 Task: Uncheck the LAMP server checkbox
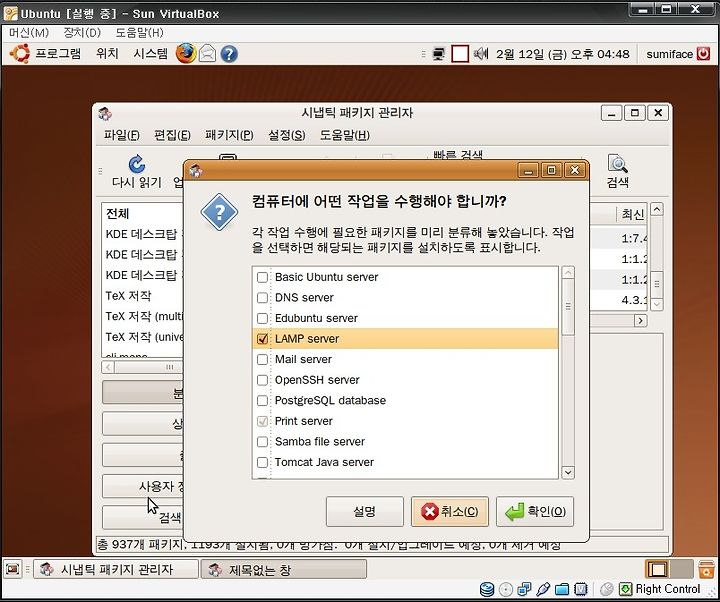tap(262, 339)
